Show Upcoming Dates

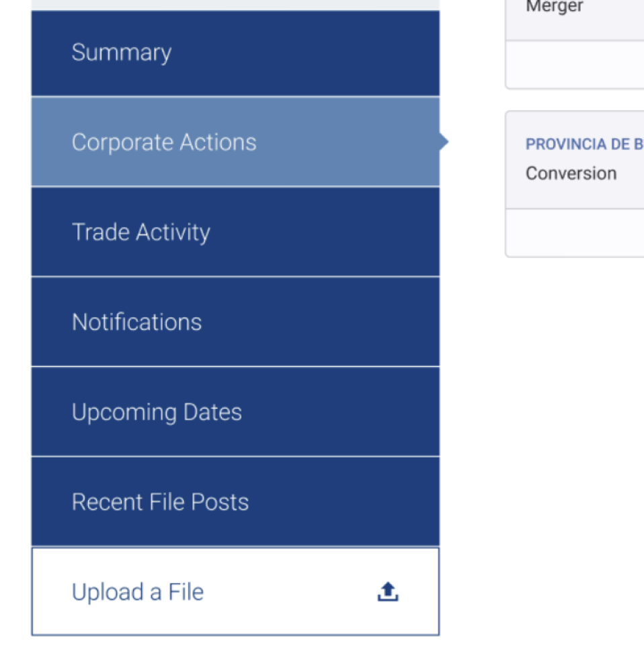235,412
